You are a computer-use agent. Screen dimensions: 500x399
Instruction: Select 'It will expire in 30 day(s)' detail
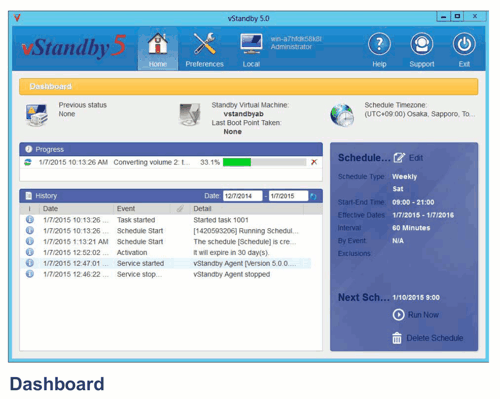pyautogui.click(x=231, y=252)
